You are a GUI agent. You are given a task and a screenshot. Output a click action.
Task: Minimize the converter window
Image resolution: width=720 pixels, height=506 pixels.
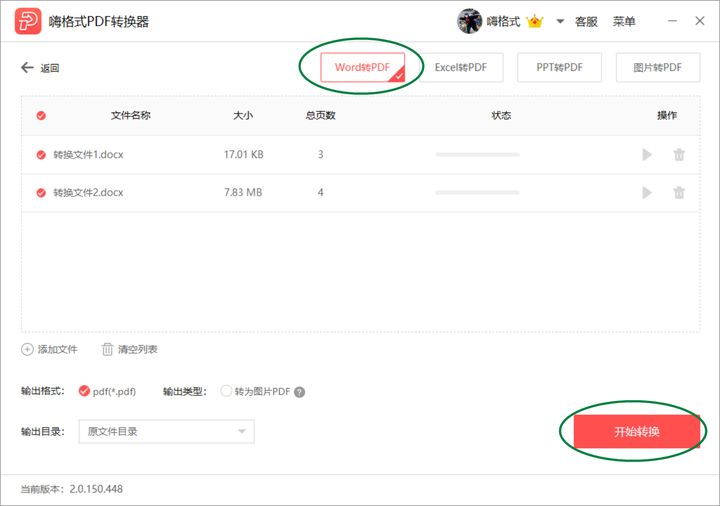(x=672, y=21)
